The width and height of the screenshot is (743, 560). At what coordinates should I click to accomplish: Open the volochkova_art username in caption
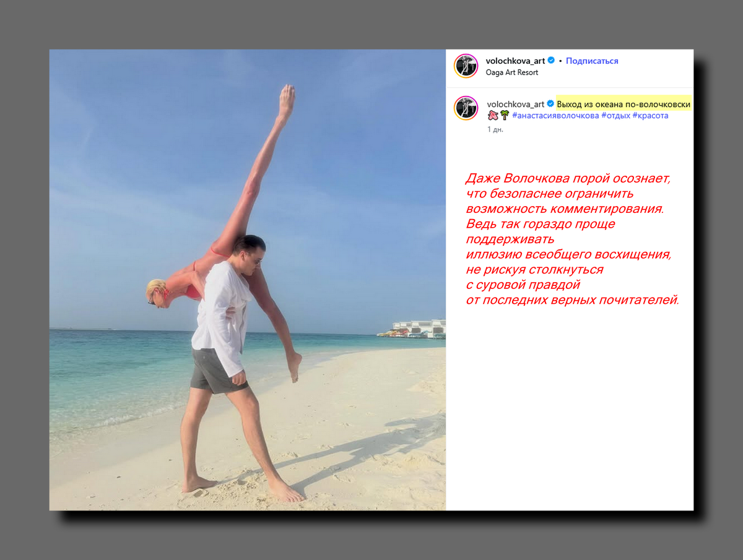(516, 104)
